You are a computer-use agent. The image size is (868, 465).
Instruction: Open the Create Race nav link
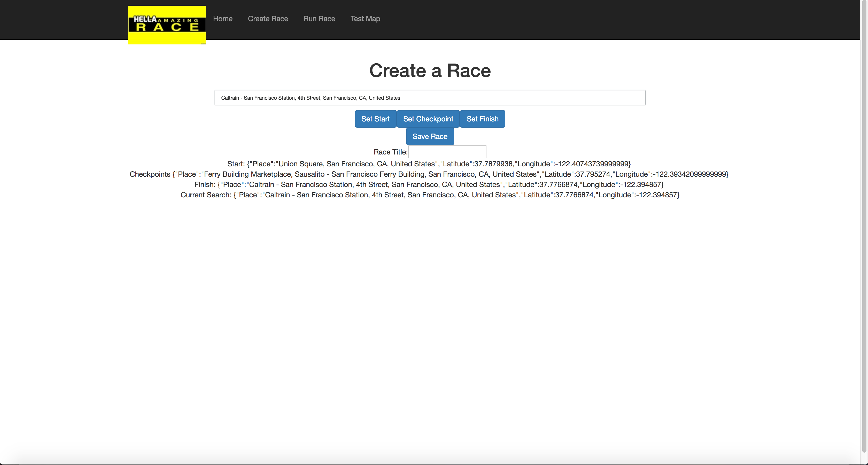(268, 19)
